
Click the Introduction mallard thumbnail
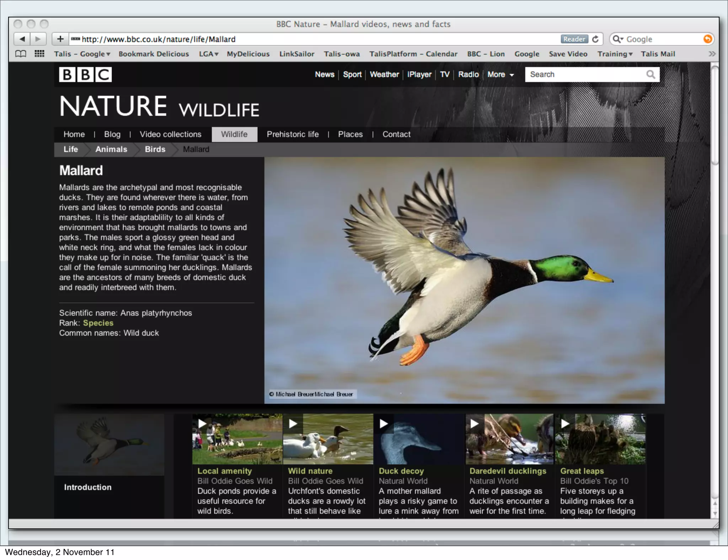point(109,445)
